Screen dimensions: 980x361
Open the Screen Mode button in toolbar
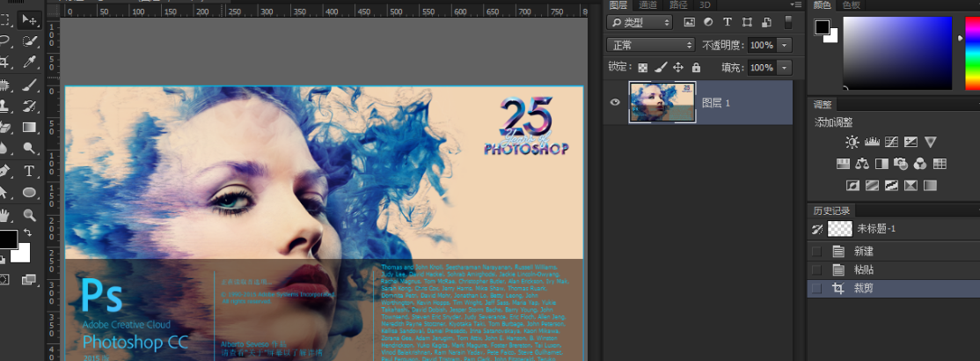[x=29, y=279]
